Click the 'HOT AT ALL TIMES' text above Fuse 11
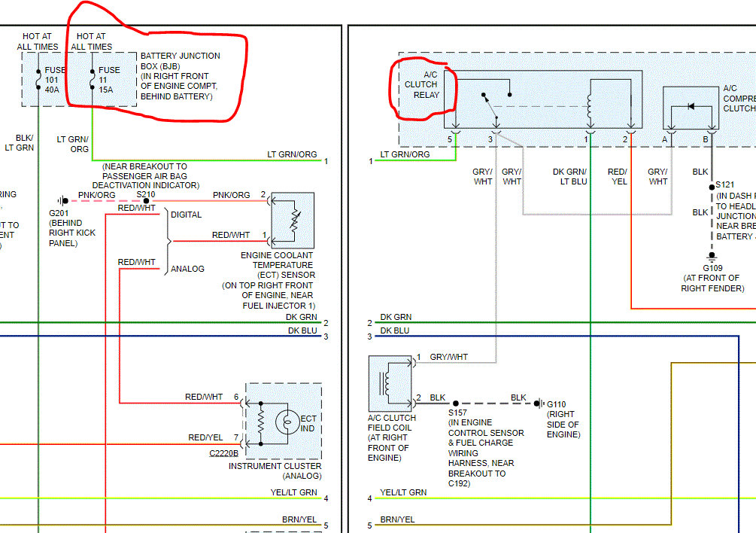This screenshot has height=533, width=756. pyautogui.click(x=92, y=41)
